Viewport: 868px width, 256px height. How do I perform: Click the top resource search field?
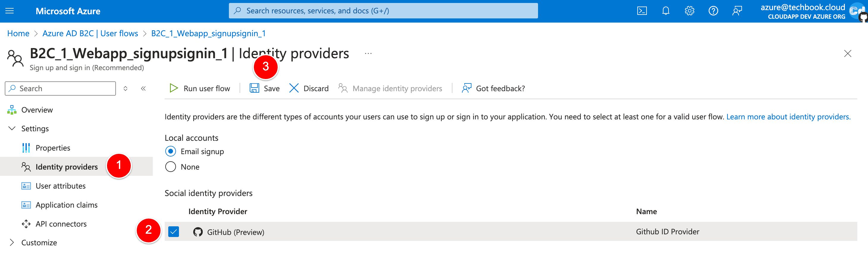[383, 11]
